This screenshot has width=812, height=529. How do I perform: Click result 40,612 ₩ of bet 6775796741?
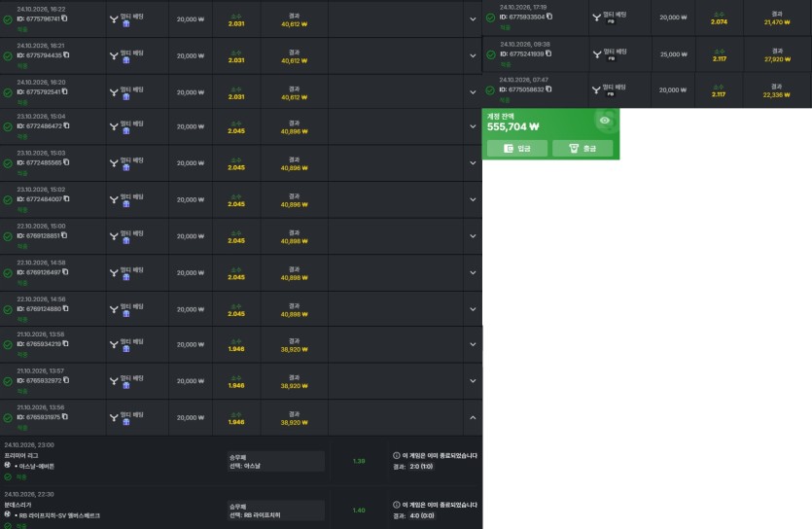[x=294, y=24]
